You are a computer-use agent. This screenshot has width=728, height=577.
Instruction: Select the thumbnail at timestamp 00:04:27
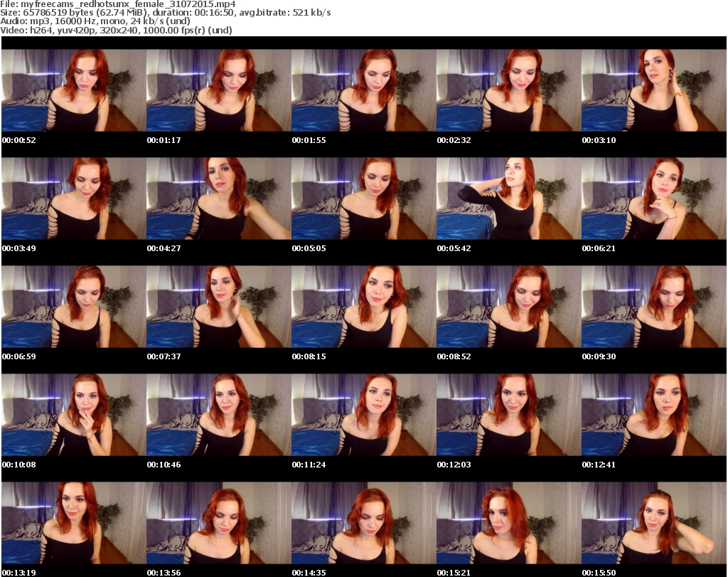click(x=219, y=198)
